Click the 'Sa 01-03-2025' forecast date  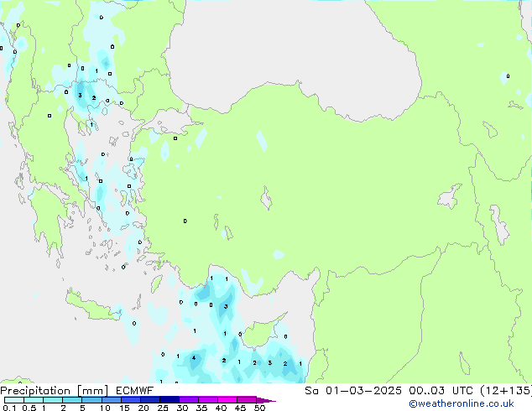coord(353,391)
